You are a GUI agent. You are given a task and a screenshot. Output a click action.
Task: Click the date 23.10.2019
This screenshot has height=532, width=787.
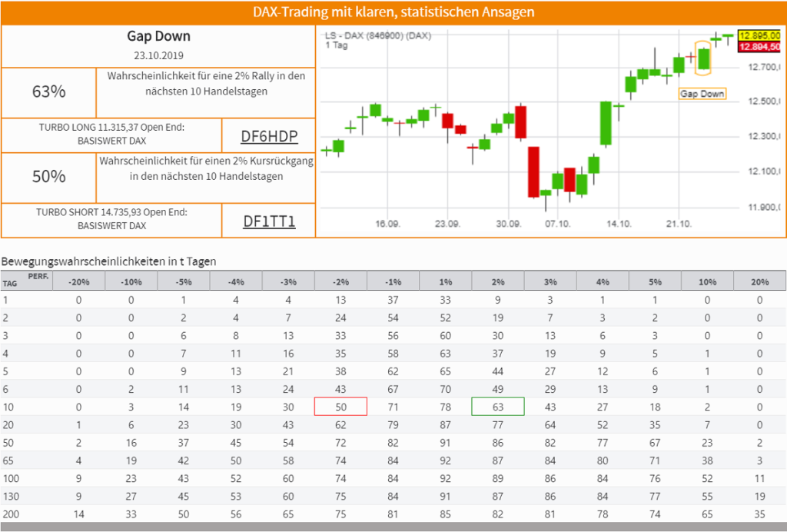tap(158, 55)
